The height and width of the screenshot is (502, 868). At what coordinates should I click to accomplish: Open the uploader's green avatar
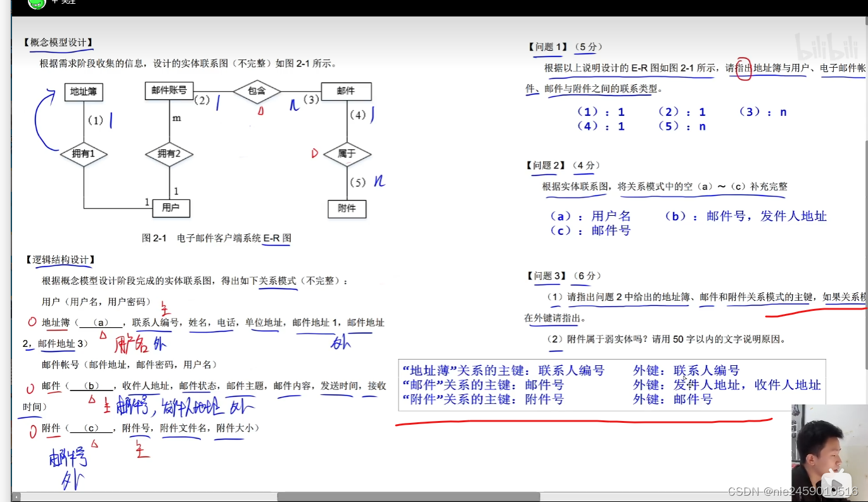pyautogui.click(x=37, y=3)
